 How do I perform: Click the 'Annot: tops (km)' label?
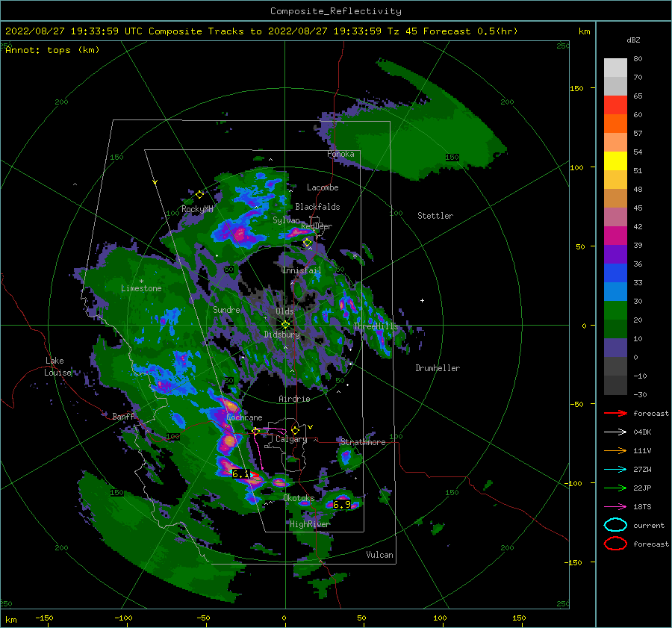[x=52, y=50]
